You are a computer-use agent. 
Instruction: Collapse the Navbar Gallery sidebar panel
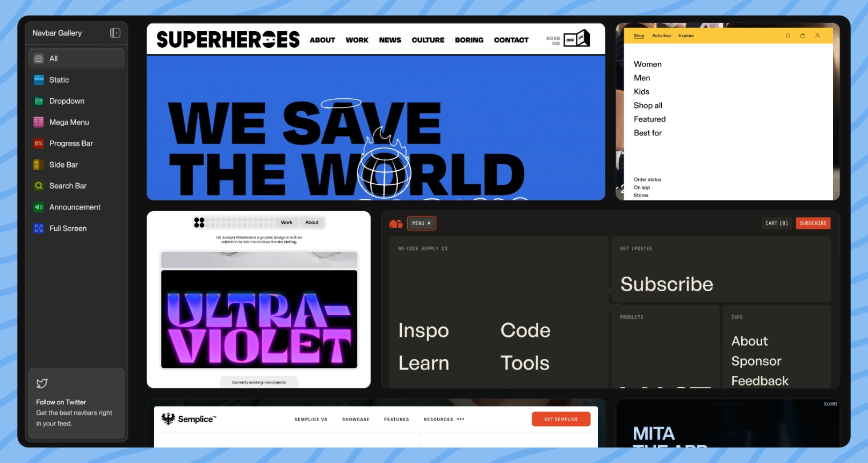115,33
